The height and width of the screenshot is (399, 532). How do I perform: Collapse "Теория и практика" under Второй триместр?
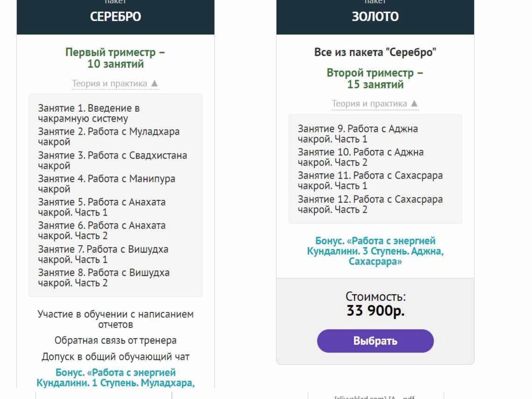(375, 104)
